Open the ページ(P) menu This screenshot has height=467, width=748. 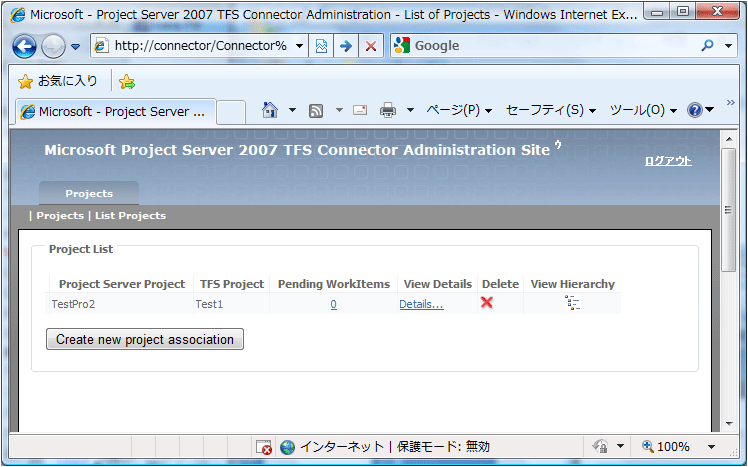point(459,111)
